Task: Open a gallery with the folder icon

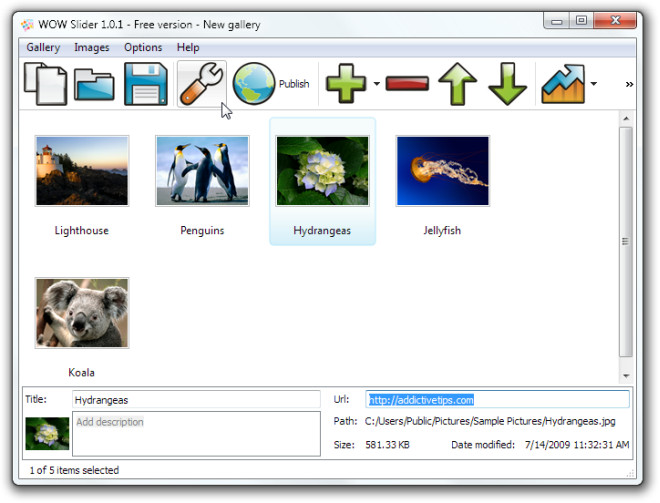Action: pyautogui.click(x=94, y=84)
